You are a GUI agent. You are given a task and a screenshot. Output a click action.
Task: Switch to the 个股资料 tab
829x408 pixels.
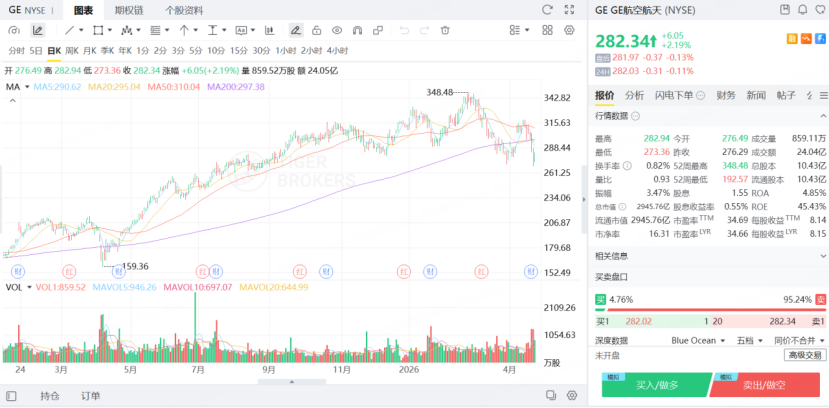click(x=184, y=10)
